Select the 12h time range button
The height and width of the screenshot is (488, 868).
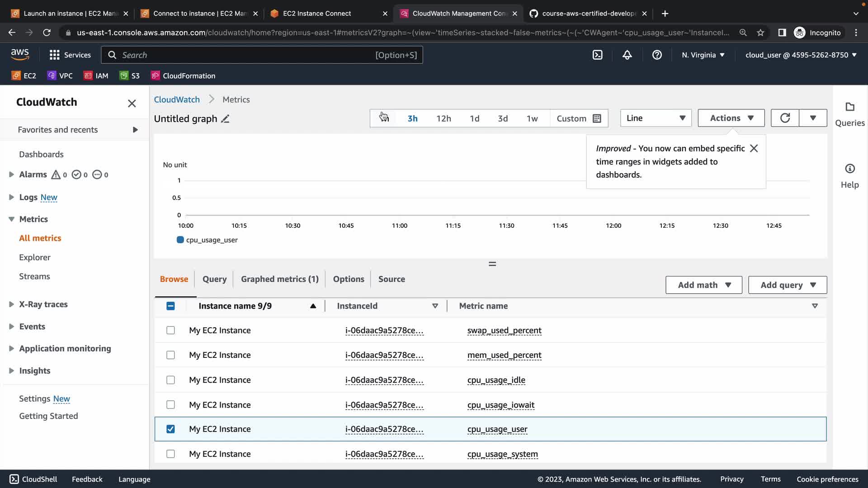[x=443, y=118]
